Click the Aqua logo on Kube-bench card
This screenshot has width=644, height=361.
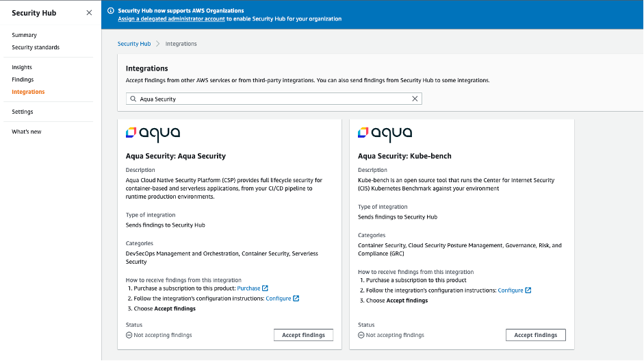[385, 134]
